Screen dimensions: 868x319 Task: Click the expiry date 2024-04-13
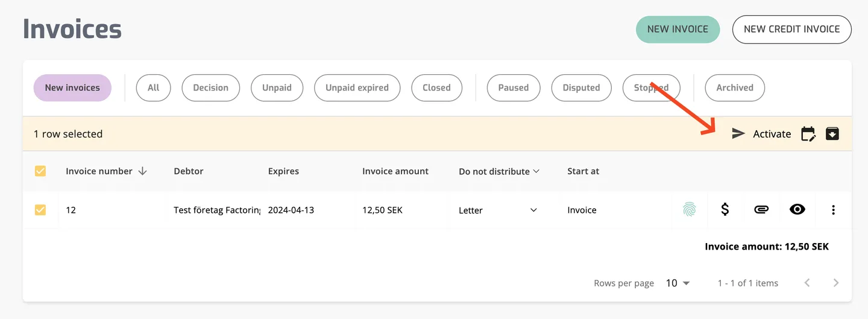pos(291,210)
